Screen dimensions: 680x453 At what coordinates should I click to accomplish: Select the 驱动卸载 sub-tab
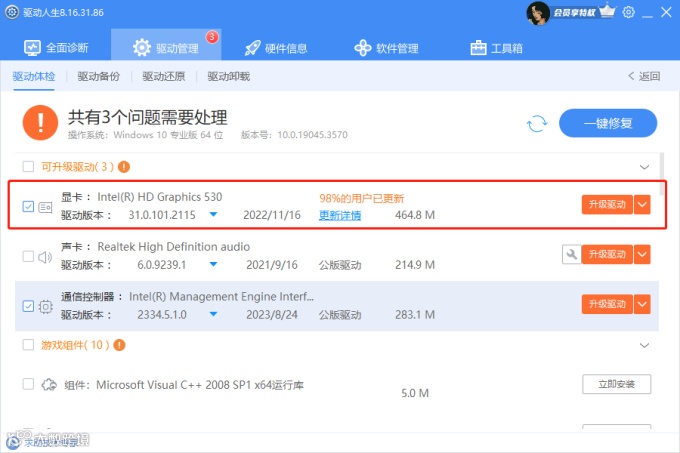229,77
